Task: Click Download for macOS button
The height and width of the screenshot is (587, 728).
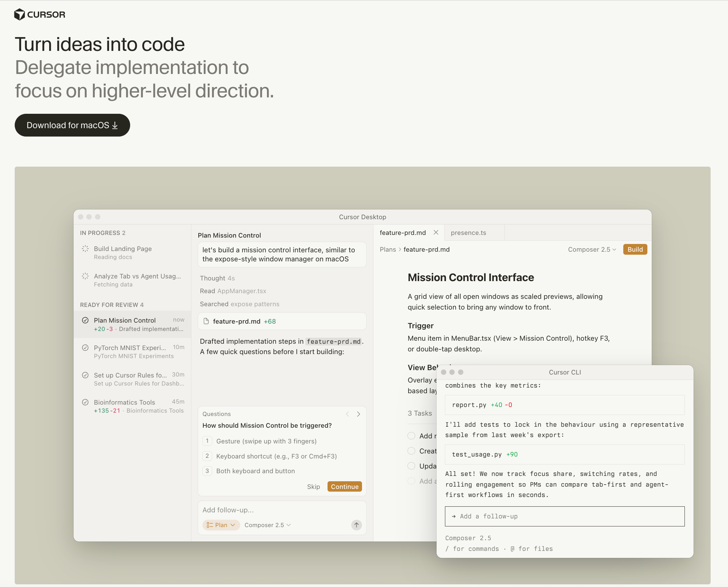Action: pyautogui.click(x=72, y=125)
